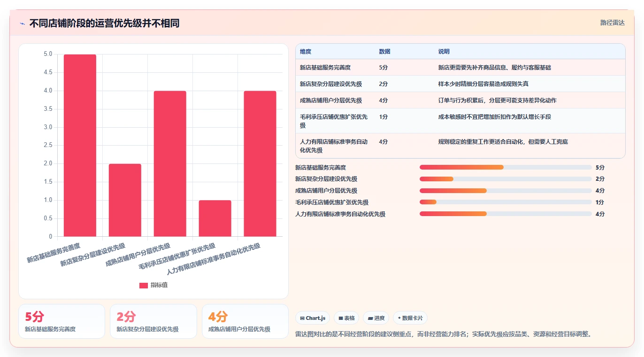644x357 pixels.
Task: Click the 1分 value in table
Action: coord(383,117)
